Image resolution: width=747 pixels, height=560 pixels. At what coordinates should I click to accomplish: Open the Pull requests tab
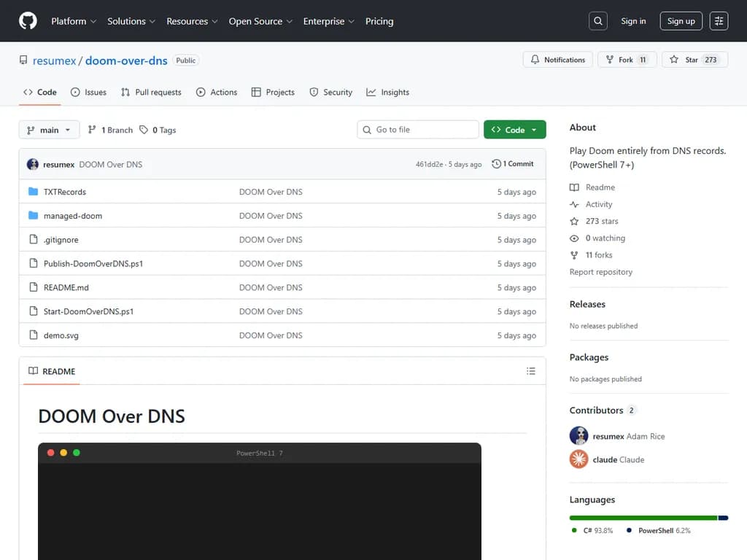[x=151, y=93]
